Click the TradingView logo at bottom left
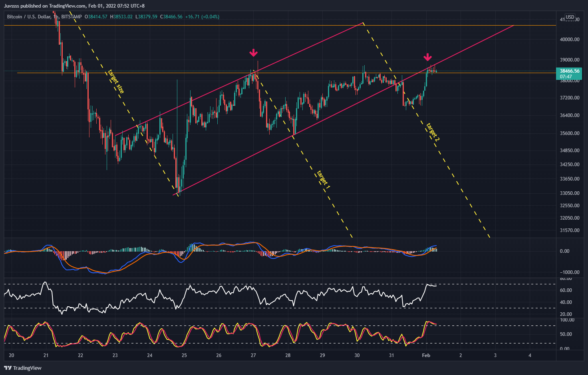 (23, 368)
